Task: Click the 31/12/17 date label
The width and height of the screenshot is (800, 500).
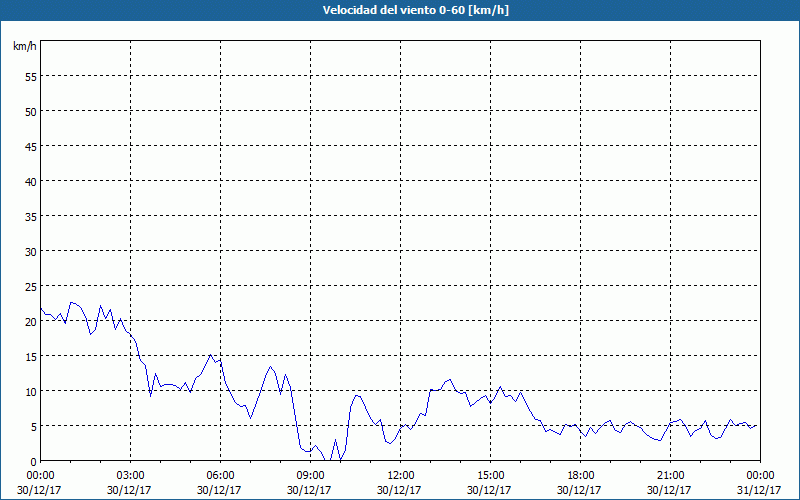Action: pos(759,490)
